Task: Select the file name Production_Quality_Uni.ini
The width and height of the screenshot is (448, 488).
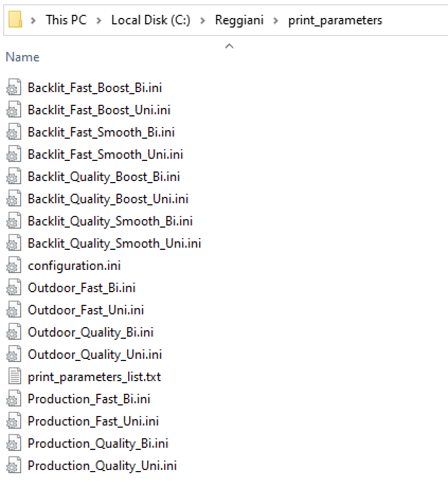Action: coord(102,466)
